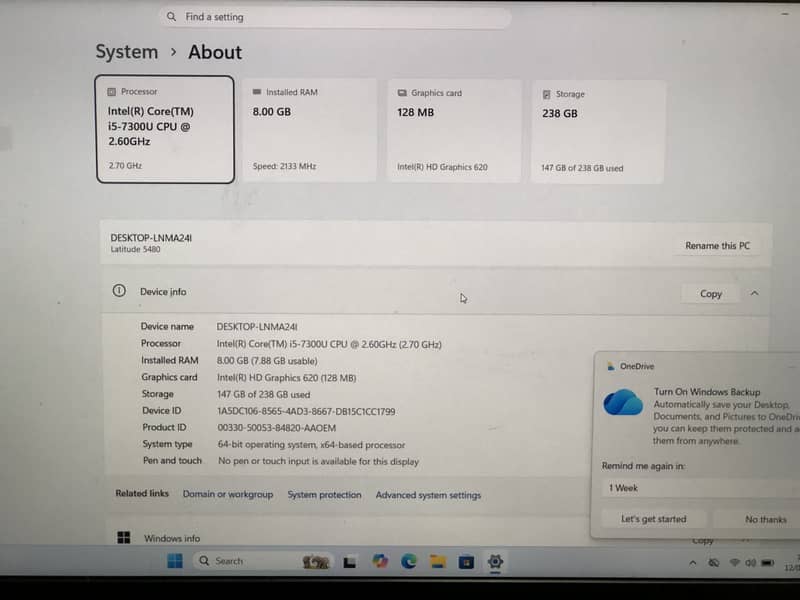Select the Graphics card 128 MB card

click(455, 131)
